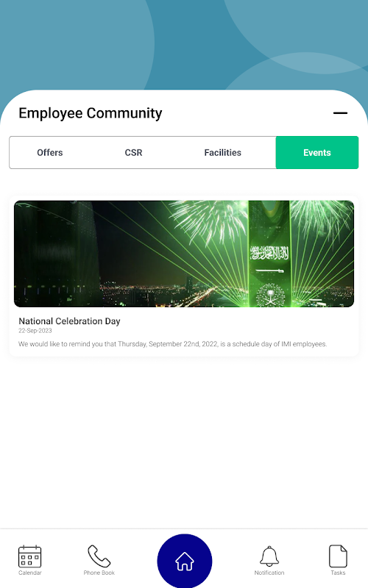Click the National Celebration Day title
Screen dimensions: 368x588
69,321
